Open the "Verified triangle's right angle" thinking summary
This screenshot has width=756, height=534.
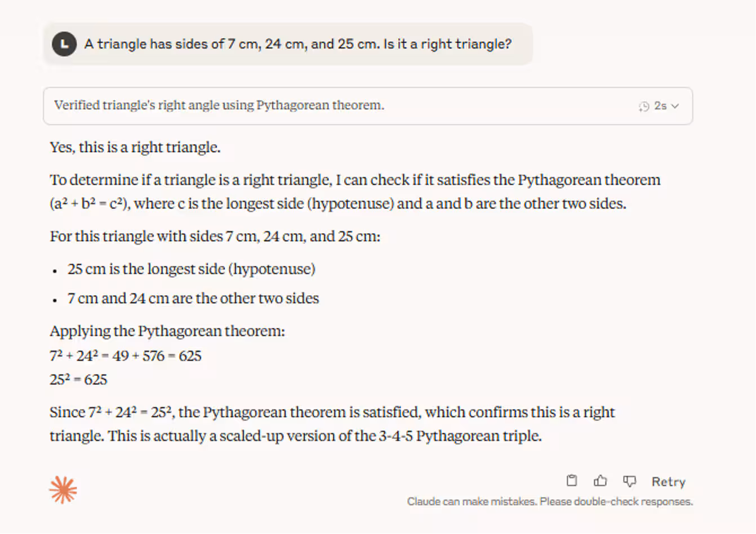pos(219,105)
